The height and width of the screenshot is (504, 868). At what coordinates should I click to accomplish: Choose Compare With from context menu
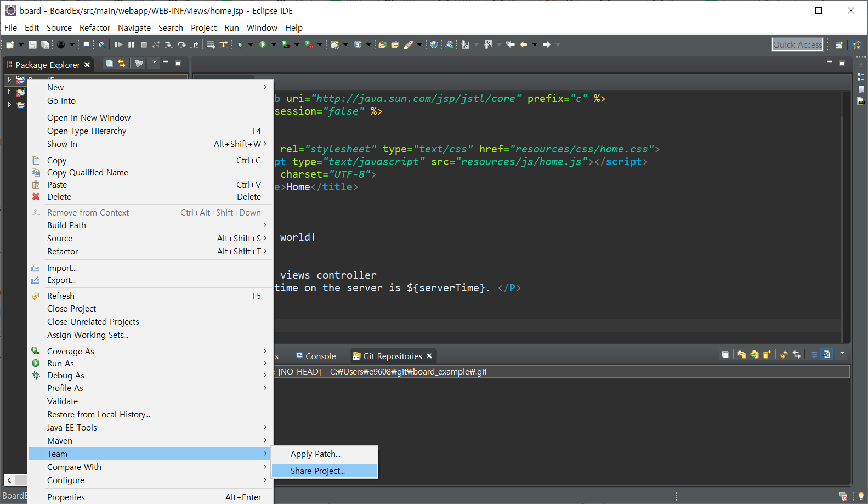(150, 467)
